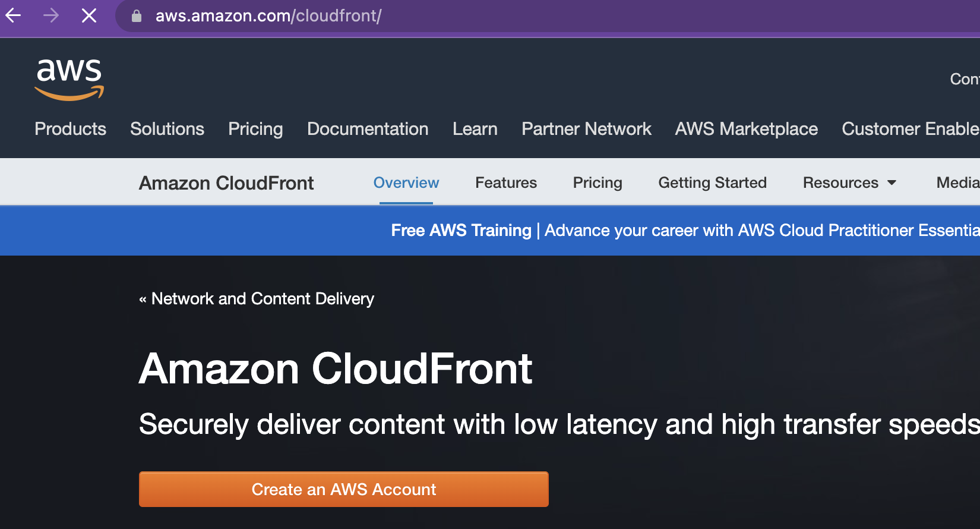Viewport: 980px width, 529px height.
Task: Open the Documentation menu
Action: click(368, 129)
